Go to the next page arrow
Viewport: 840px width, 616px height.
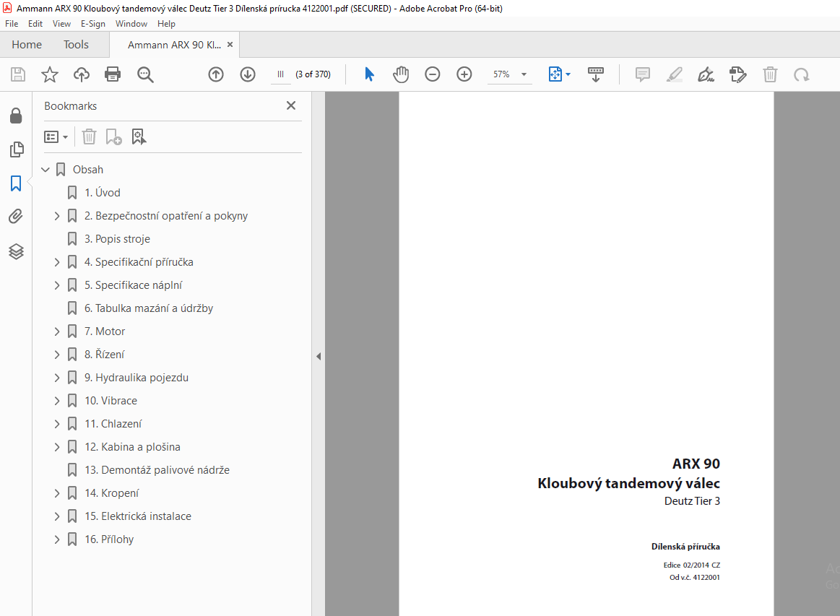[x=248, y=74]
